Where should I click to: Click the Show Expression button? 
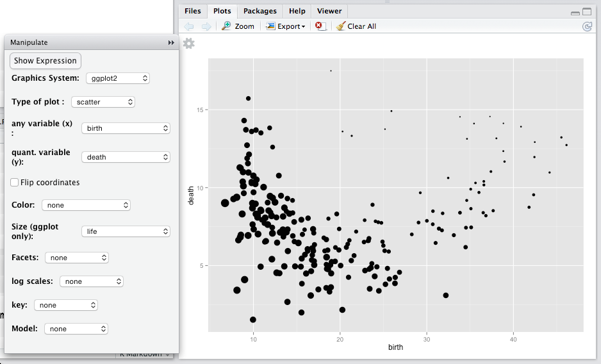[x=45, y=61]
